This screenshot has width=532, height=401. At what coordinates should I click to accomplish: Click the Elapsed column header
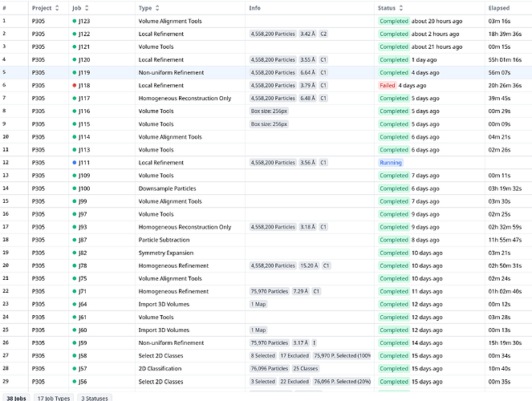[x=499, y=8]
